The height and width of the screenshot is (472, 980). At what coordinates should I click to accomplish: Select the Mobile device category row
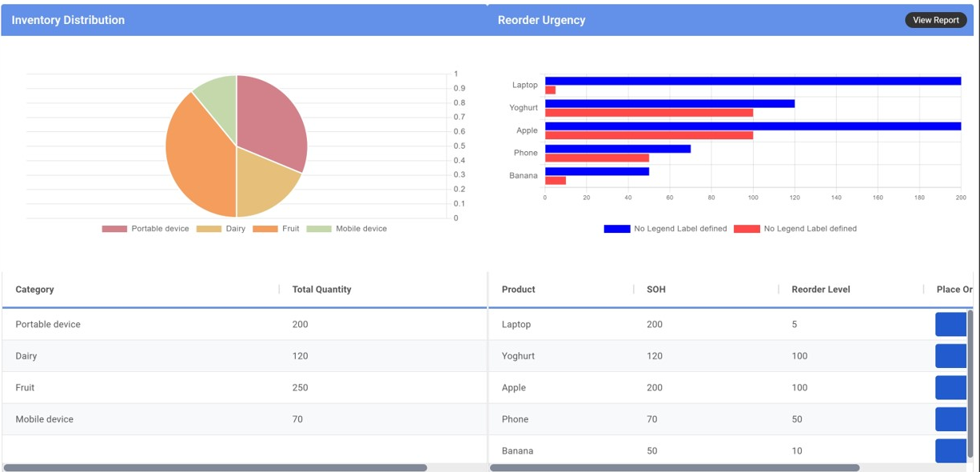pos(244,419)
